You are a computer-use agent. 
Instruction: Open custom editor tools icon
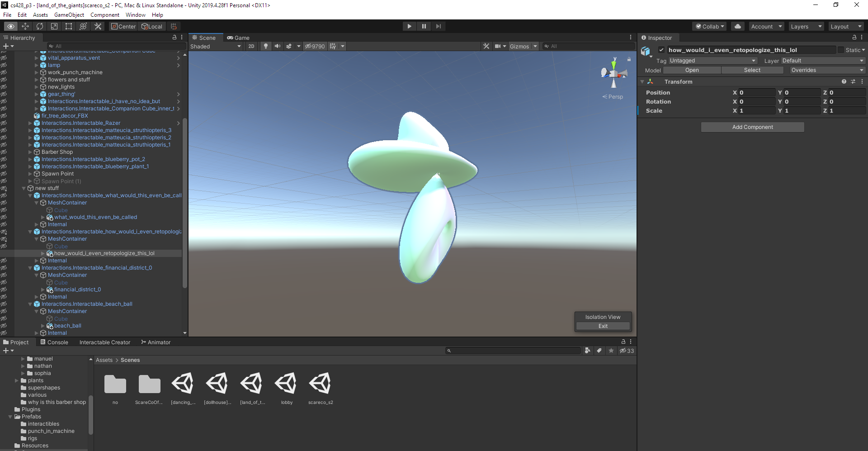98,26
